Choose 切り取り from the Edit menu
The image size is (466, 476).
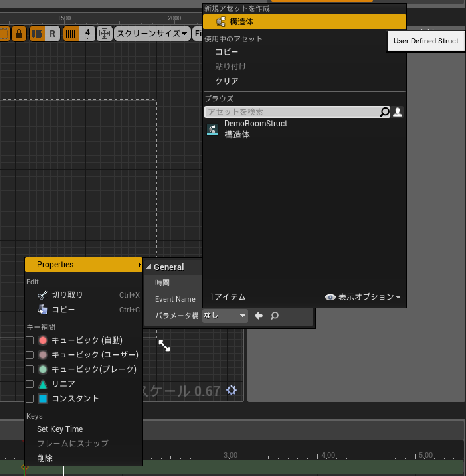(84, 295)
